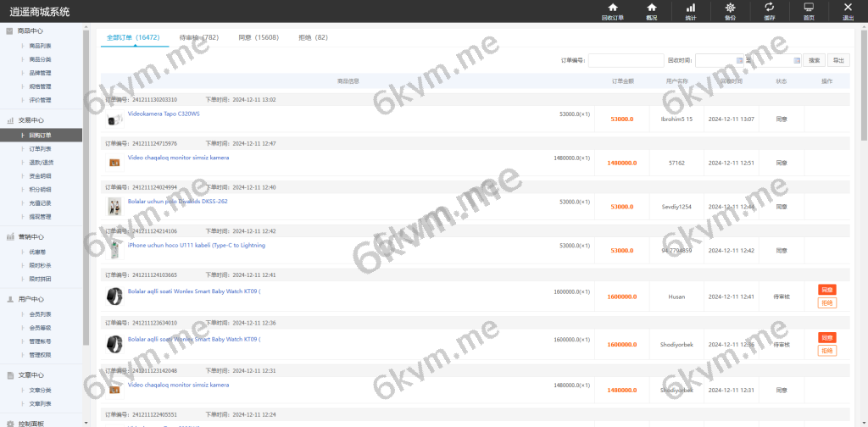Open the Videokamera Tapo C320WS product link

tap(164, 114)
